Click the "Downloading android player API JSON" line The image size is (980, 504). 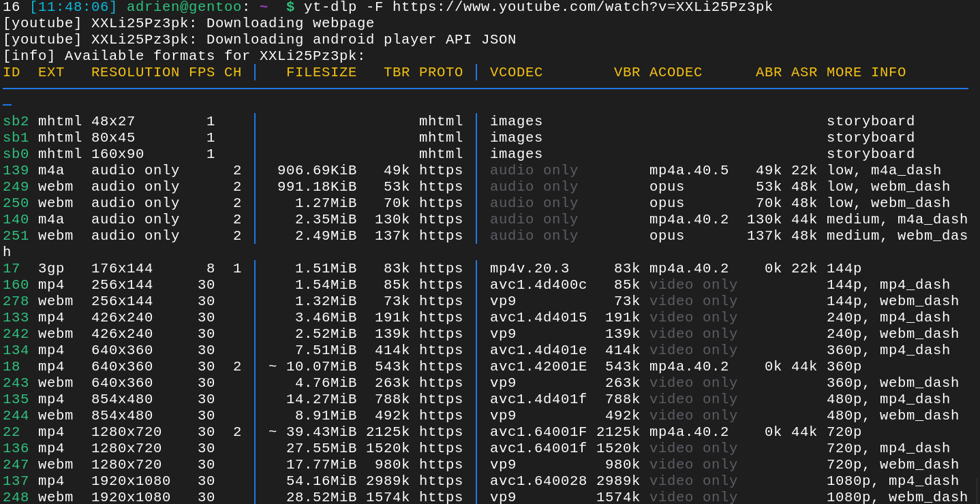pyautogui.click(x=259, y=40)
